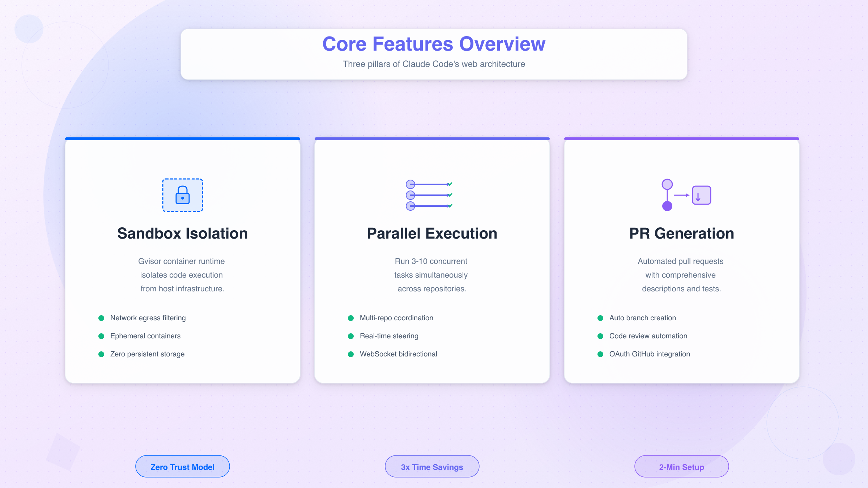Select the PR Generation card heading
The height and width of the screenshot is (488, 868).
pyautogui.click(x=681, y=233)
